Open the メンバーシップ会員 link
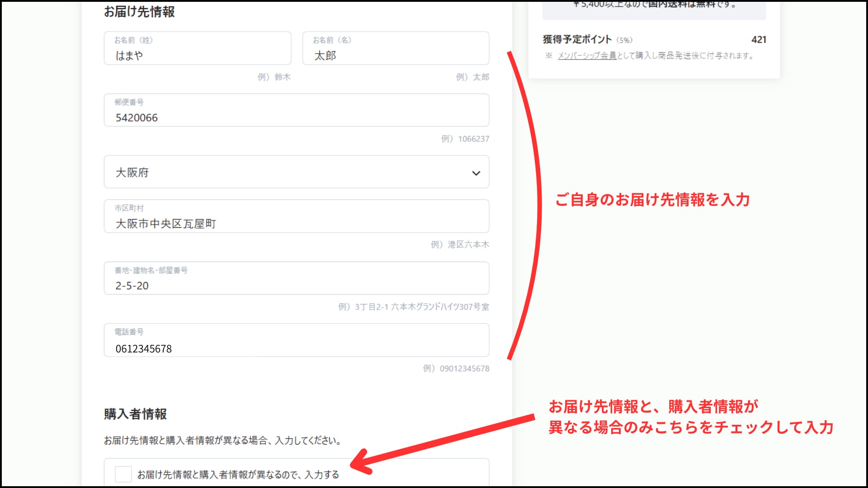 coord(587,56)
